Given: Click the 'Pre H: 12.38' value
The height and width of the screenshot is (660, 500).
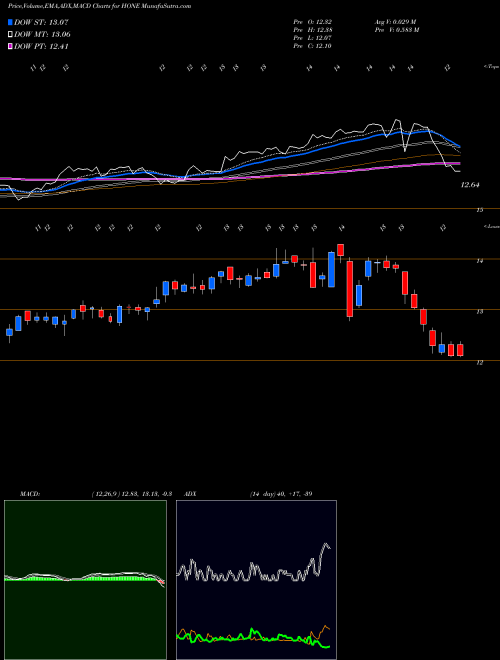Looking at the screenshot, I should click(x=313, y=30).
